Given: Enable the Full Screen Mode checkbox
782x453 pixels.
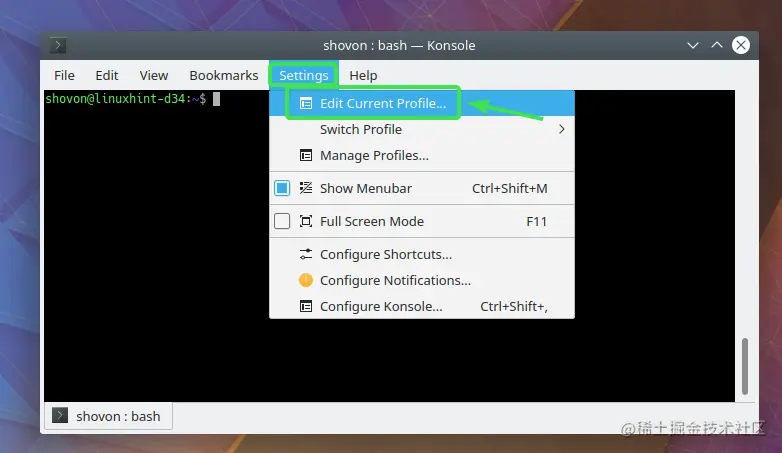Looking at the screenshot, I should click(x=282, y=221).
